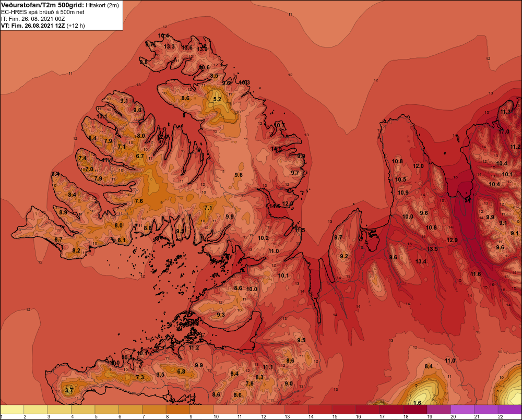Click the 8.7 temperature value
The width and height of the screenshot is (522, 420).
click(x=58, y=239)
